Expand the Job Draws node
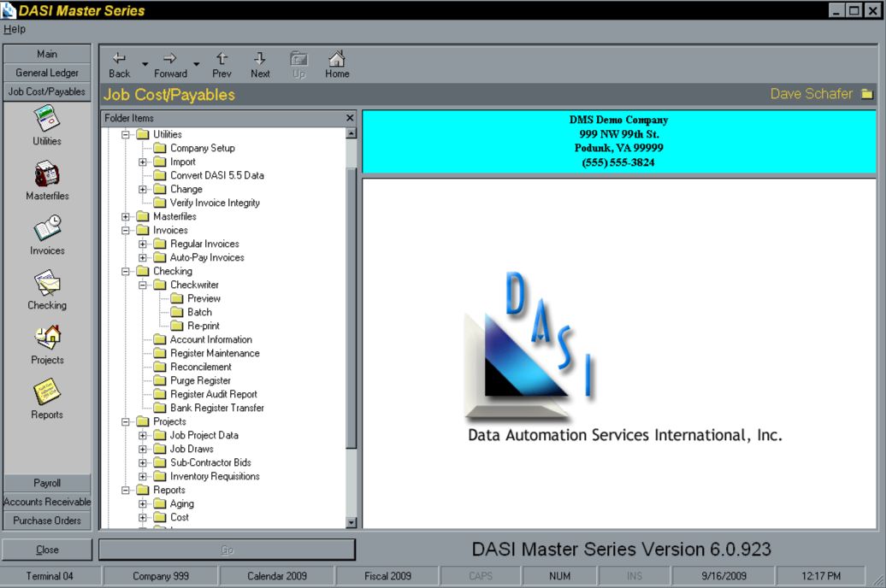The image size is (886, 588). pos(142,449)
